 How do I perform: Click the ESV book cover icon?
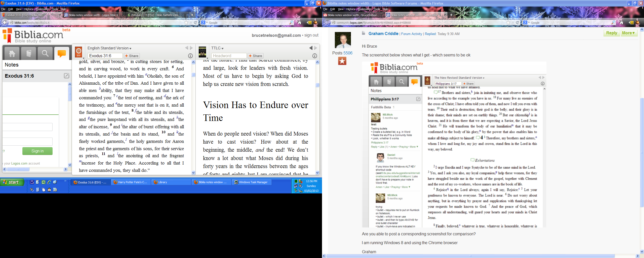pyautogui.click(x=79, y=52)
